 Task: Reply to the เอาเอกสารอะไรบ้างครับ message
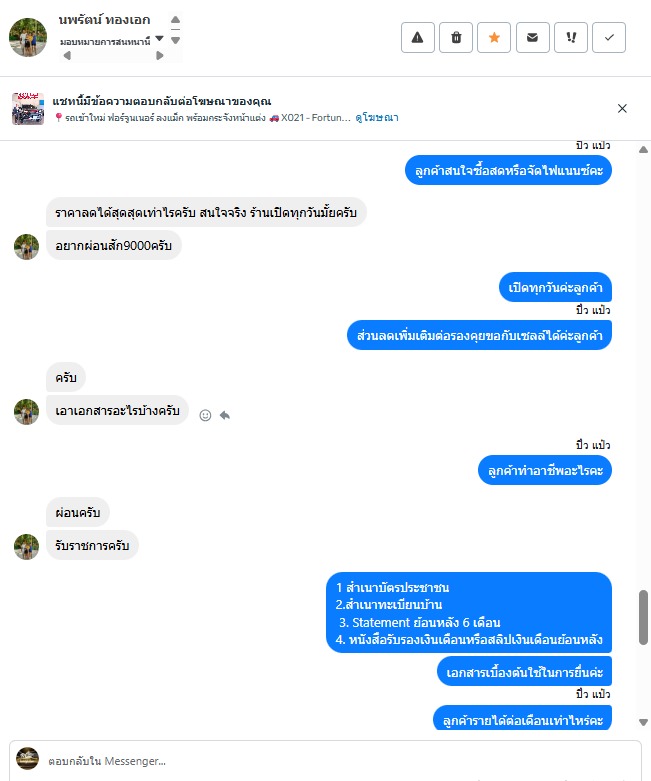pyautogui.click(x=225, y=415)
